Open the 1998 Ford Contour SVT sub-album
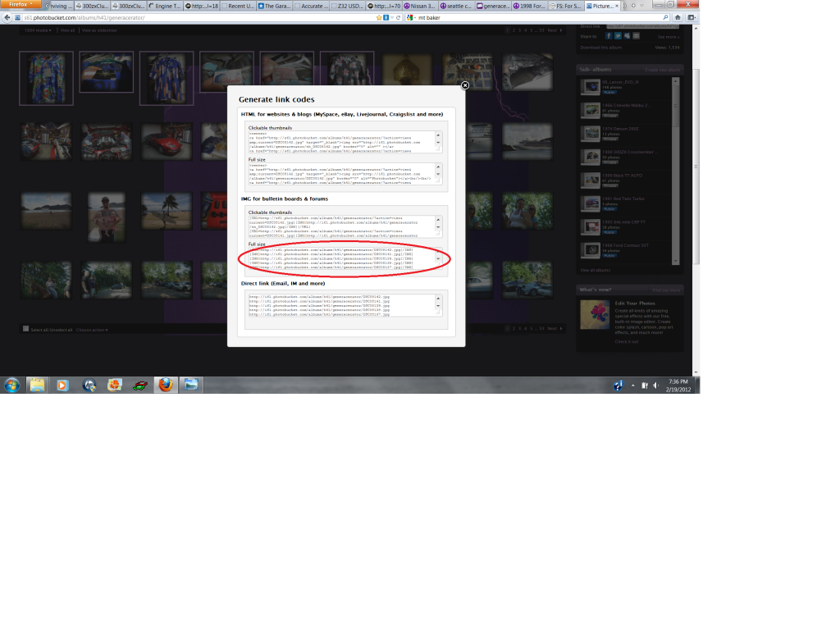840x630 pixels. point(625,244)
